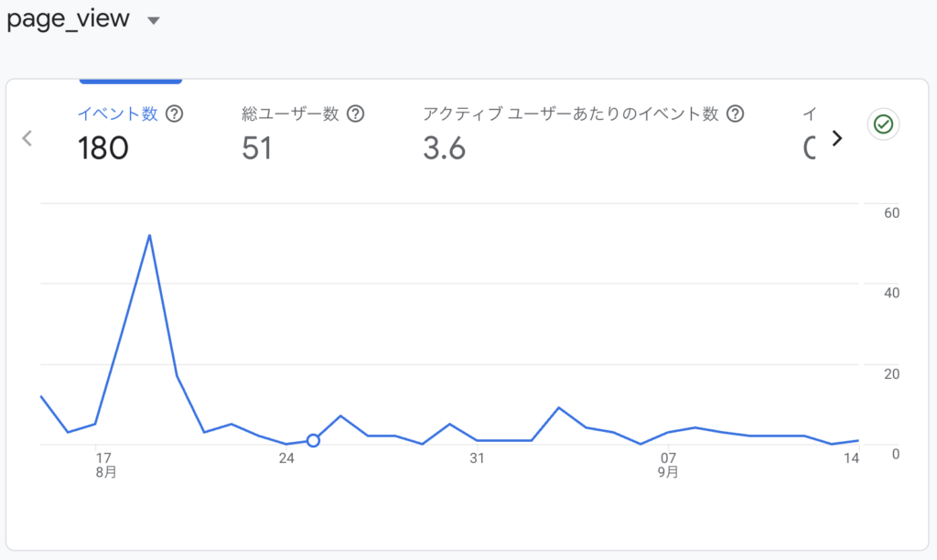The width and height of the screenshot is (937, 560).
Task: Select the イベント数 metric tab
Action: coord(117,114)
